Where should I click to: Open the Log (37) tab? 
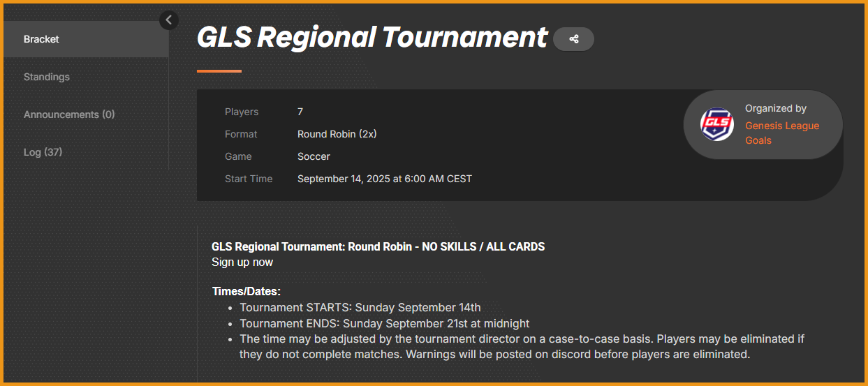pyautogui.click(x=43, y=152)
